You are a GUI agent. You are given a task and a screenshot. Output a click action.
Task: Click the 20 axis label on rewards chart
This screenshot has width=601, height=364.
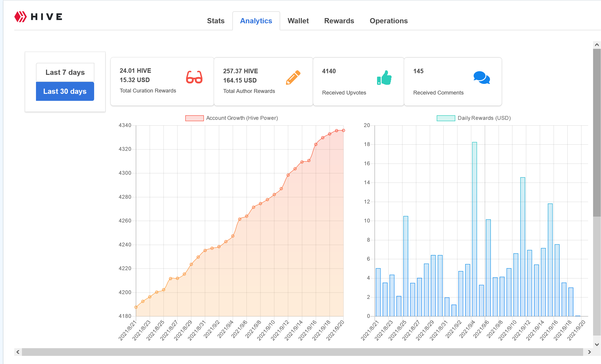tap(367, 125)
